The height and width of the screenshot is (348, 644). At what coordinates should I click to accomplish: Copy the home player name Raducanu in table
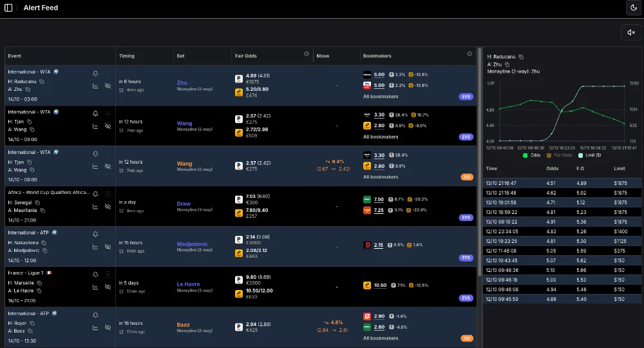tap(42, 82)
